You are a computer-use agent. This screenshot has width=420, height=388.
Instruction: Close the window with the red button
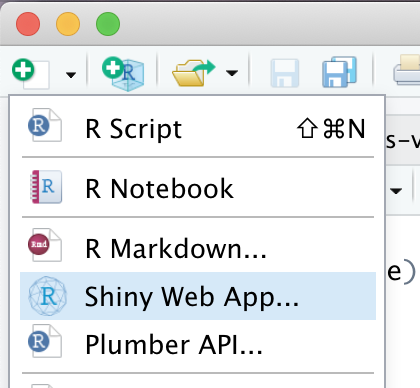pos(28,24)
